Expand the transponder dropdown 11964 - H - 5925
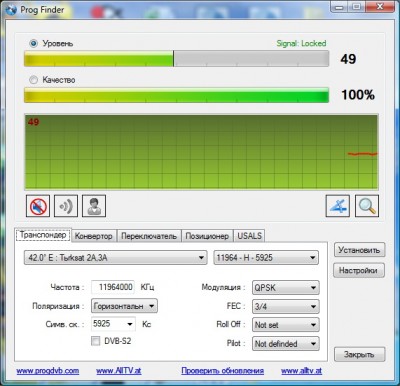400x386 pixels. (266, 258)
